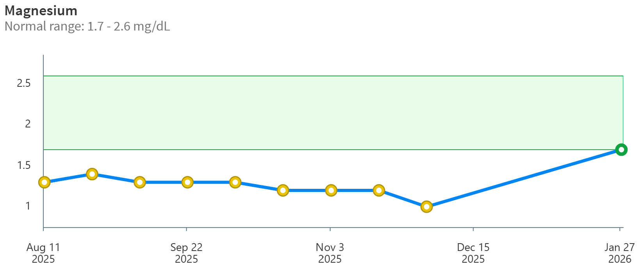Click the Aug 11 2025 axis label

click(43, 253)
